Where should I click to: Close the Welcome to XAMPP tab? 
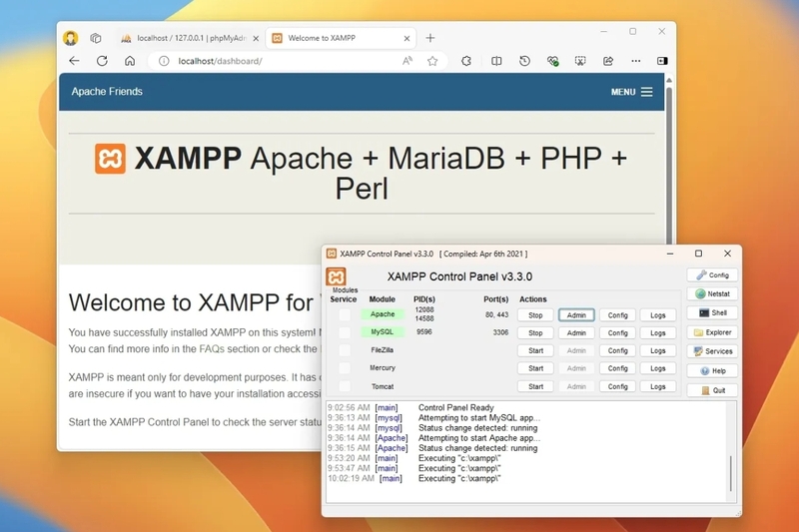pos(406,38)
